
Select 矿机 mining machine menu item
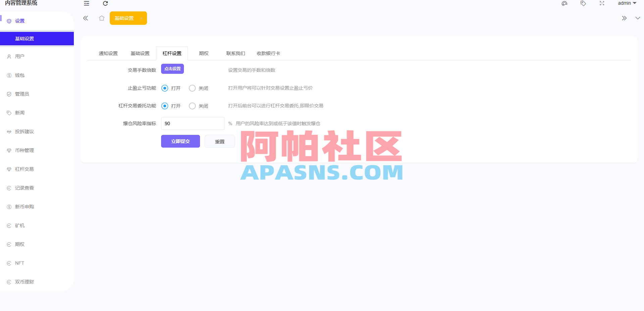[19, 225]
